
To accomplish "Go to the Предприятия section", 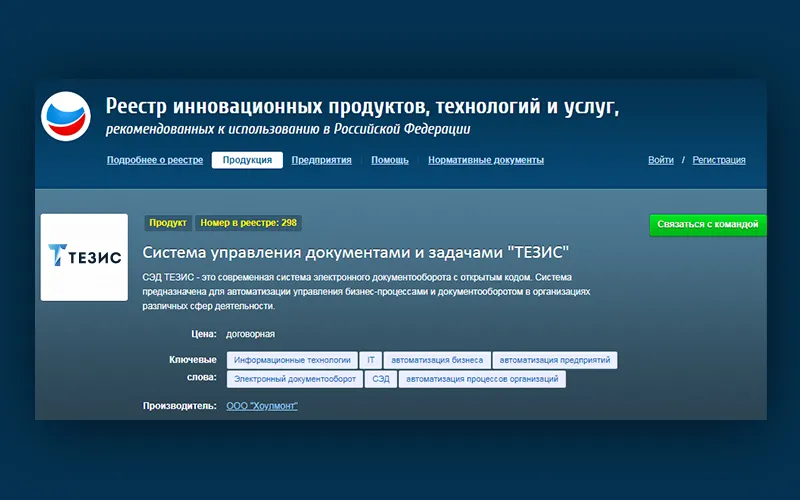I will click(x=321, y=160).
